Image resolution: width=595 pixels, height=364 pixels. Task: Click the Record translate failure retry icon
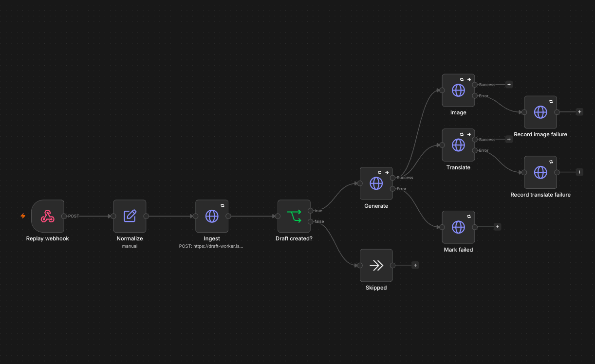(551, 162)
